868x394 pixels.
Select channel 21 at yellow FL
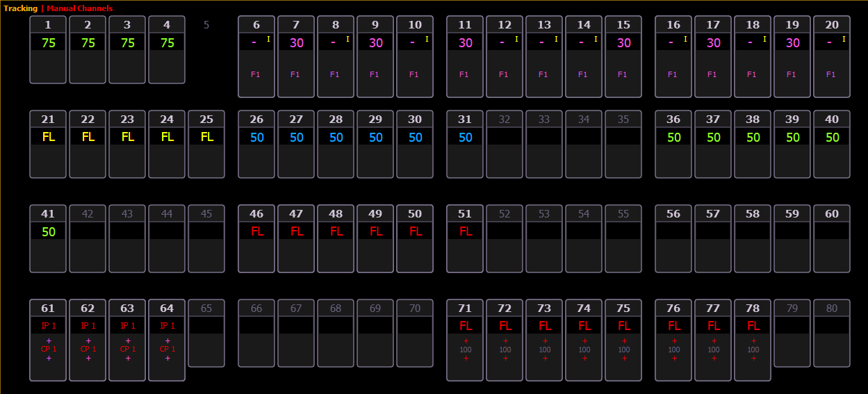click(x=48, y=144)
